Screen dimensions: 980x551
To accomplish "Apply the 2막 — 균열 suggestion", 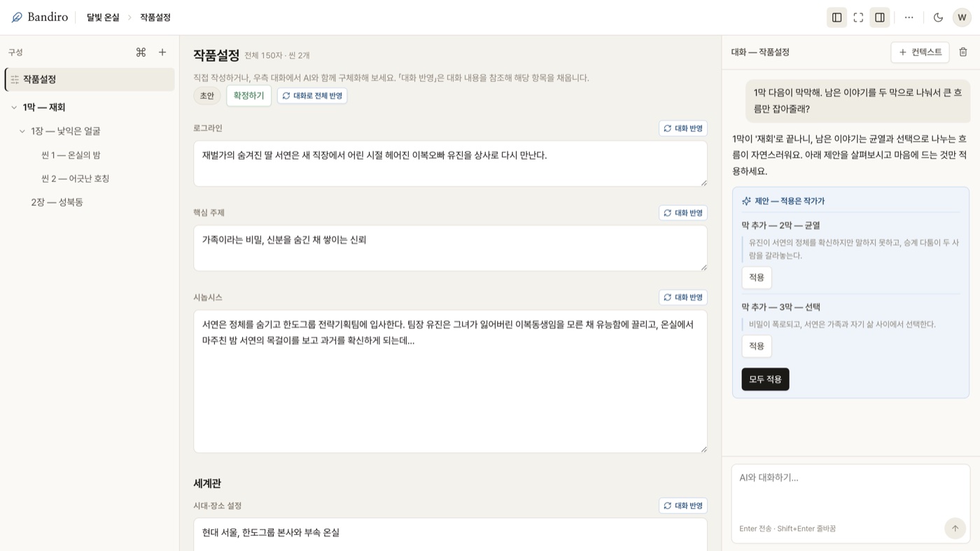I will click(x=757, y=278).
